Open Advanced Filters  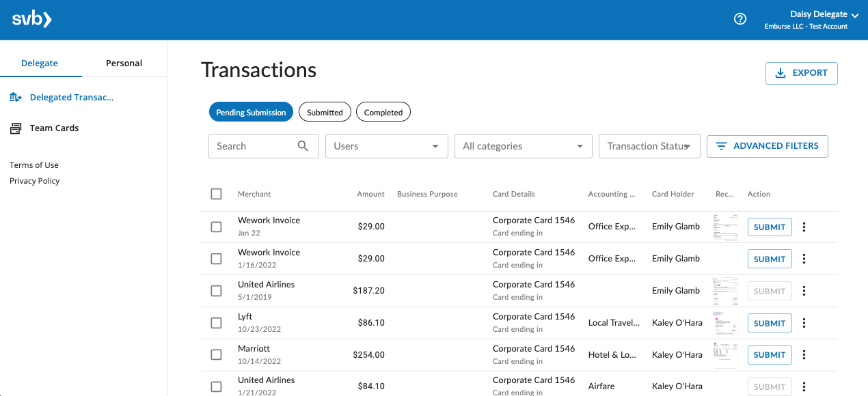768,146
